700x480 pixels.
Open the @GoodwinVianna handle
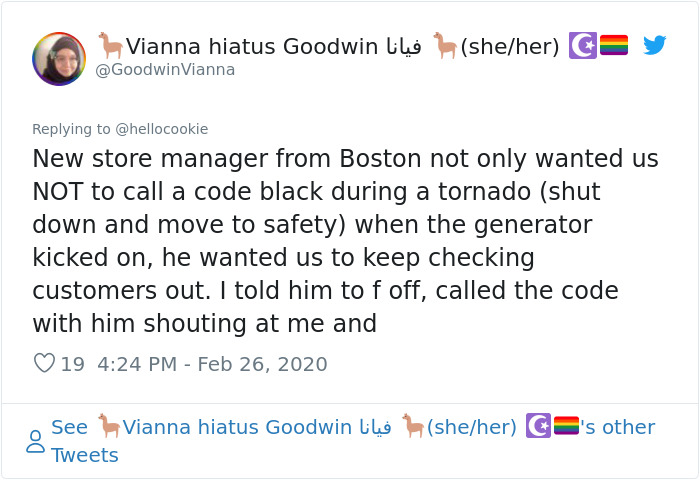[165, 70]
